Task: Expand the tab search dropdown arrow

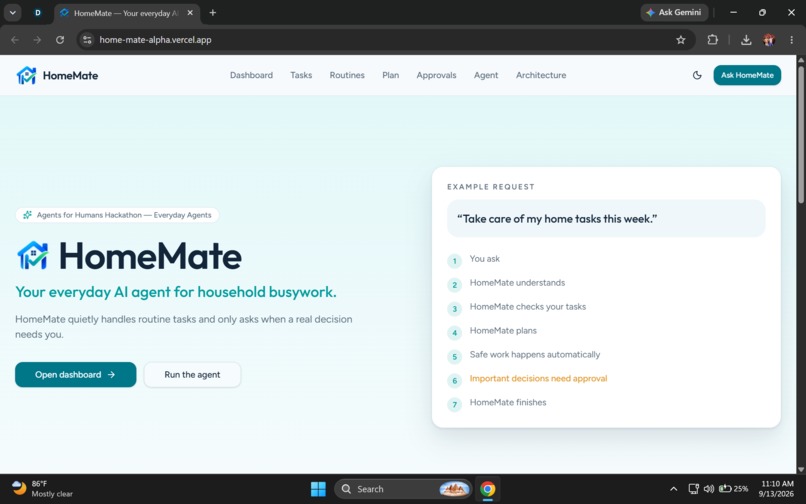Action: click(x=12, y=13)
